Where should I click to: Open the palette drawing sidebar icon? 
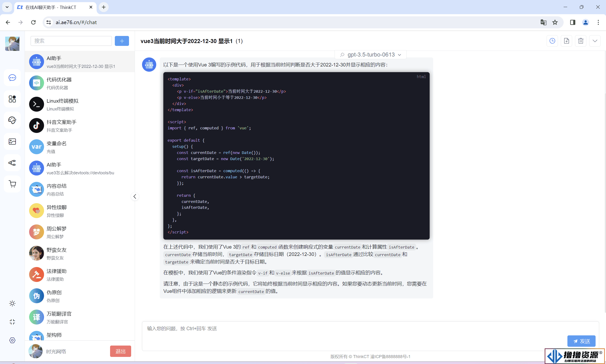click(12, 120)
